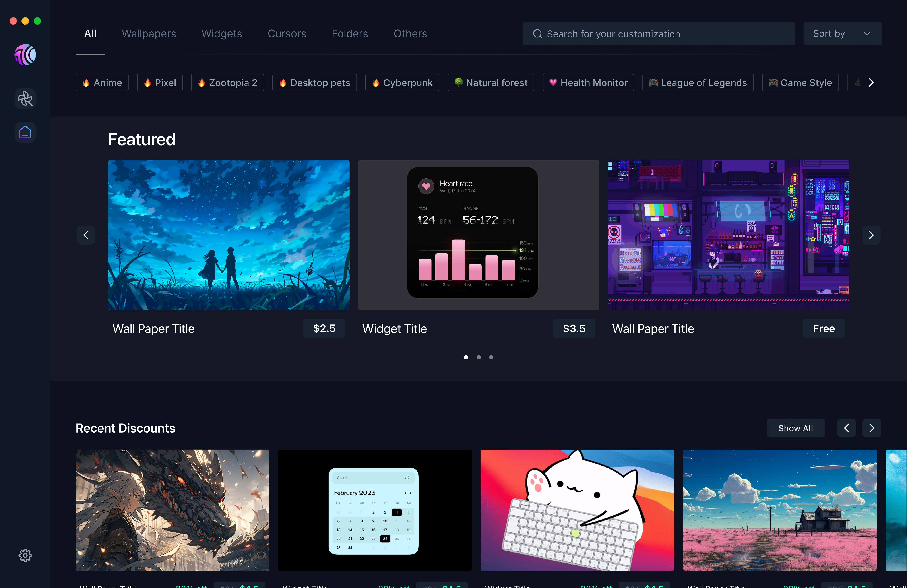This screenshot has width=907, height=588.
Task: Go to previous Featured slide arrow
Action: point(86,235)
